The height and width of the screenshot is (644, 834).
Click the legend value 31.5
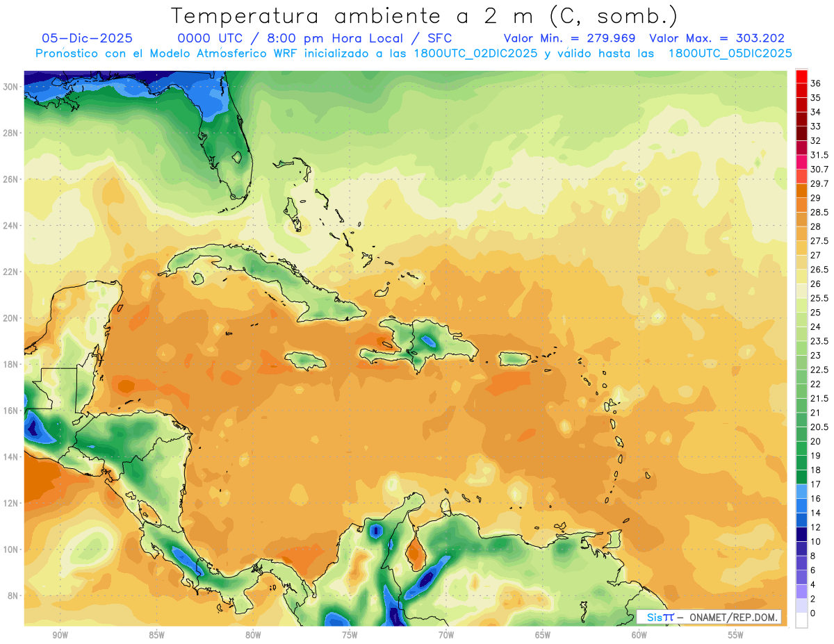click(819, 155)
